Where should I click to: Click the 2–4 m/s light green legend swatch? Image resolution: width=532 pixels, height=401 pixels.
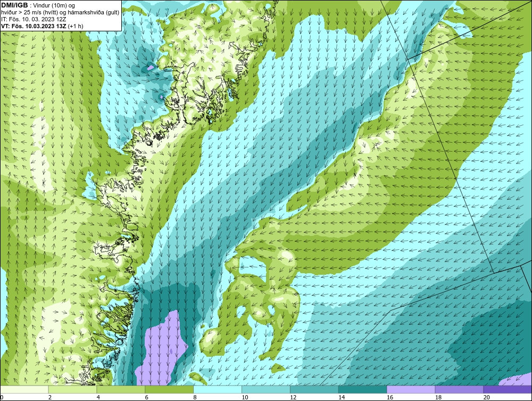(x=72, y=389)
